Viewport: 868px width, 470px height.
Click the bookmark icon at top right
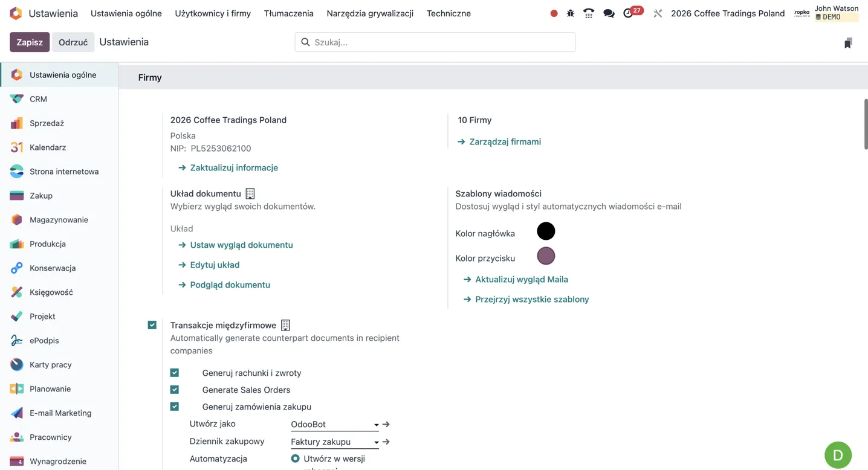tap(848, 42)
